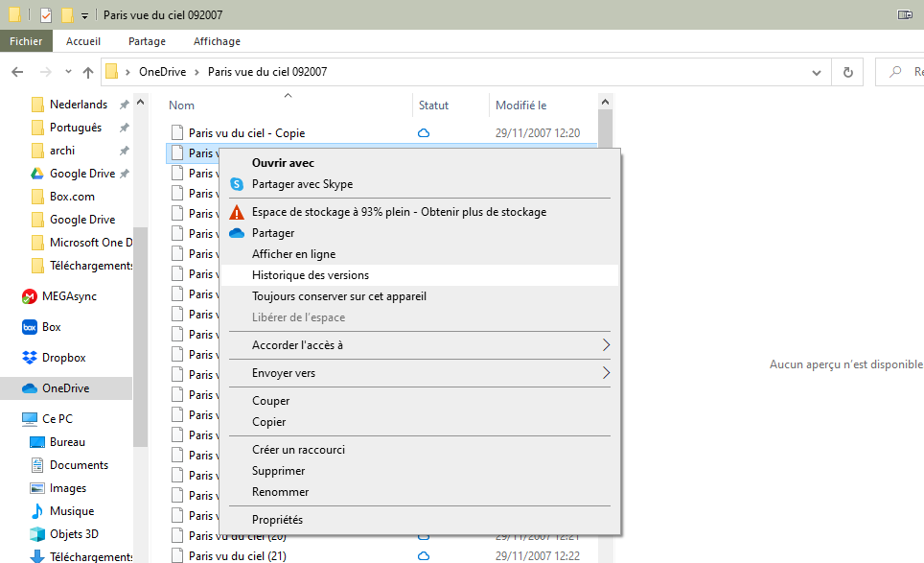
Task: Choose Afficher en ligne
Action: [x=420, y=254]
